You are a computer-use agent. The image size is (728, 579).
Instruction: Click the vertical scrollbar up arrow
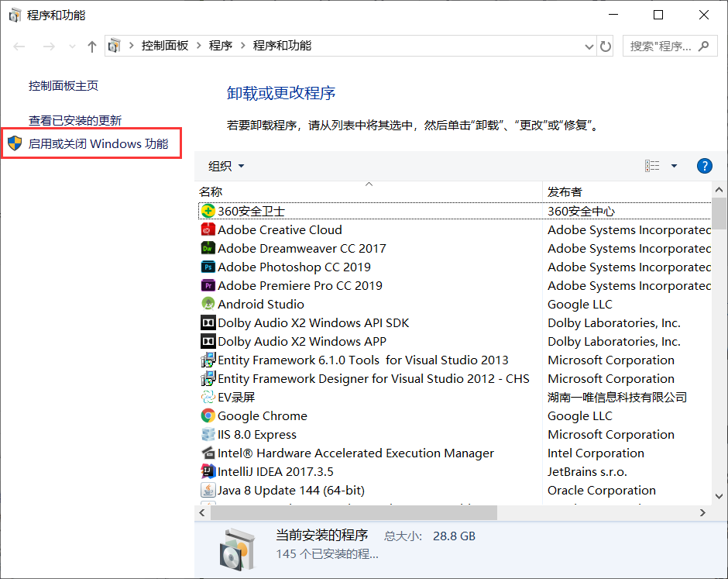tap(719, 190)
